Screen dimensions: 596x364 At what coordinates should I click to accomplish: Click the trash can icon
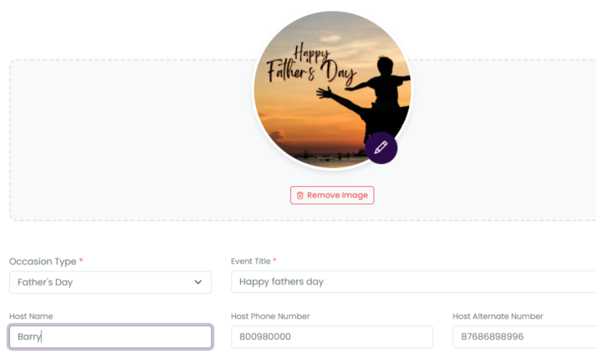click(300, 195)
